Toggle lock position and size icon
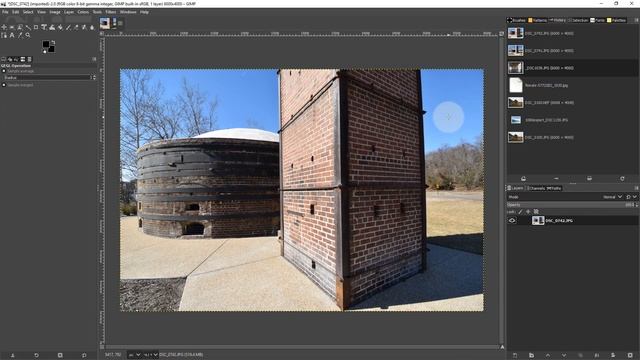 pos(528,211)
